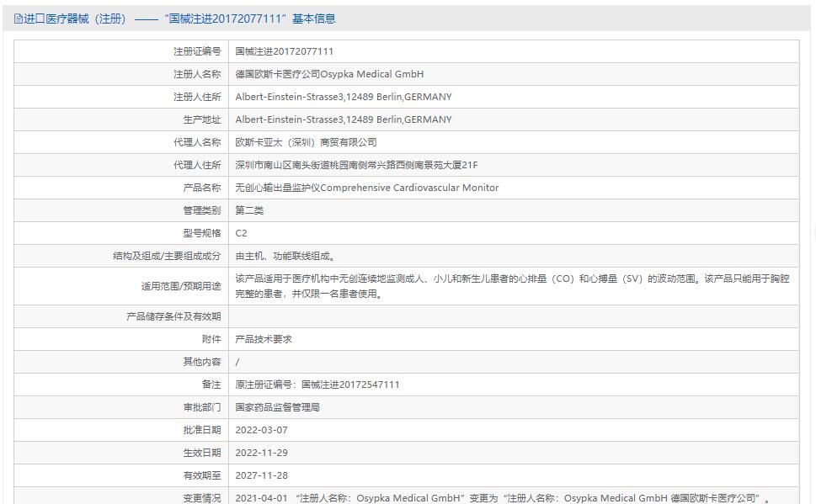
Task: Click the 适用范围/预期用途 label
Action: pos(180,286)
